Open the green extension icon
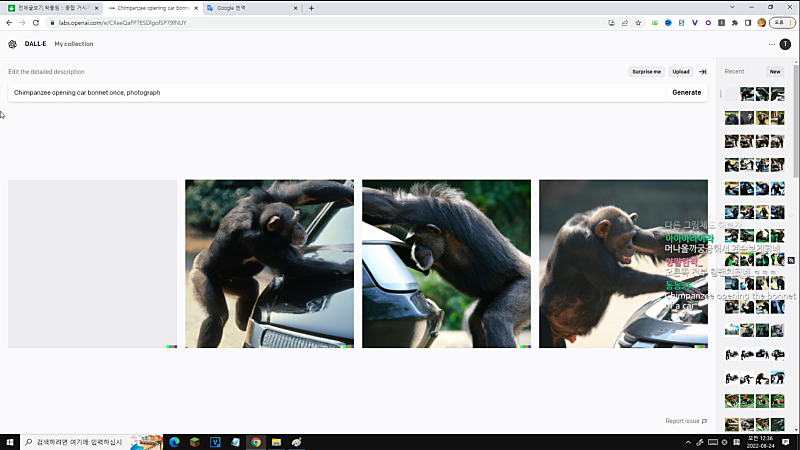This screenshot has height=450, width=800. click(655, 23)
